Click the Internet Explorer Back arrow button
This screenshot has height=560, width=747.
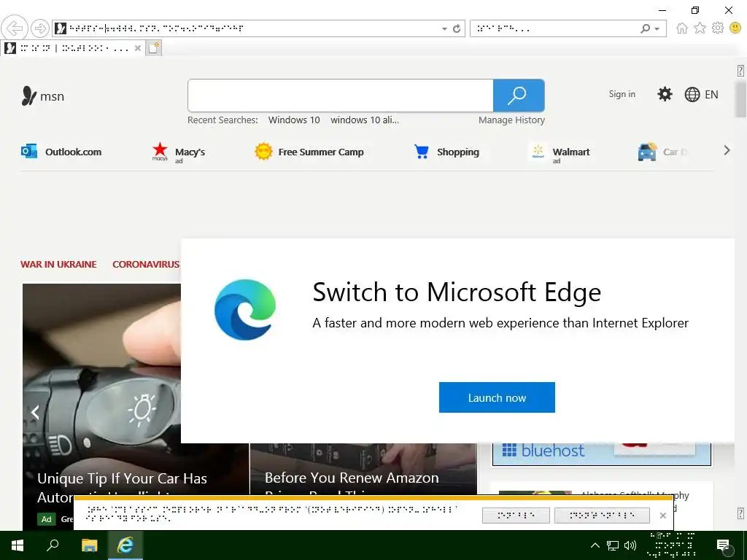pos(15,28)
